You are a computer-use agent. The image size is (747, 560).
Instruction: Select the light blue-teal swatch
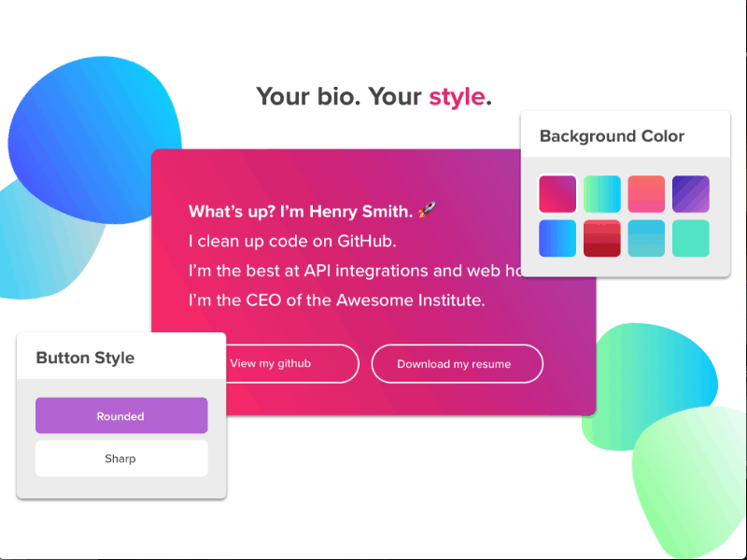pos(646,238)
